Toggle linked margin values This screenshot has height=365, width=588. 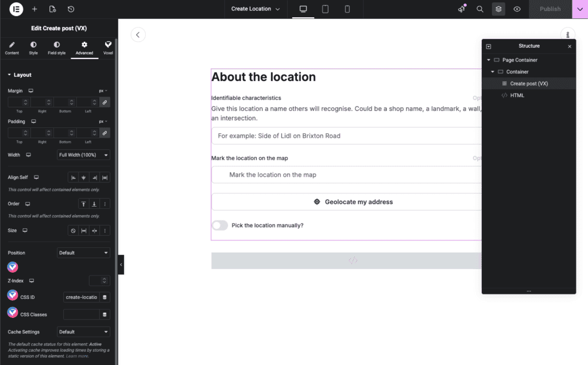(x=104, y=102)
